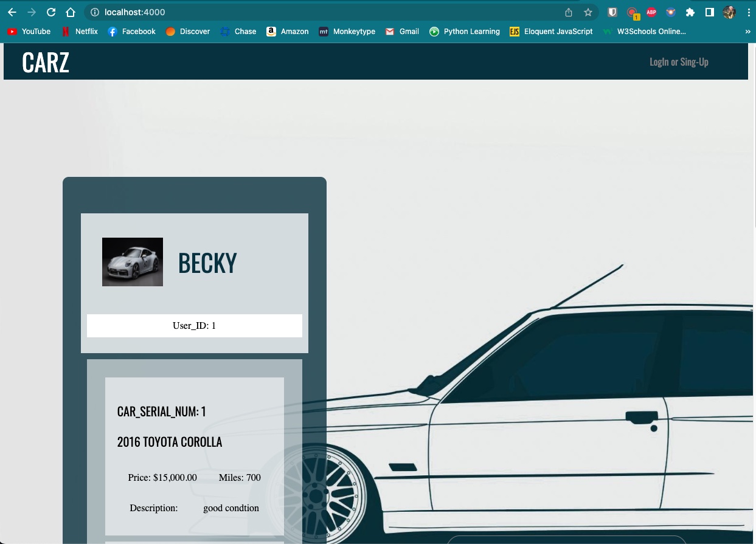The width and height of the screenshot is (756, 544).
Task: Open the Python Learning bookmark
Action: pyautogui.click(x=465, y=32)
